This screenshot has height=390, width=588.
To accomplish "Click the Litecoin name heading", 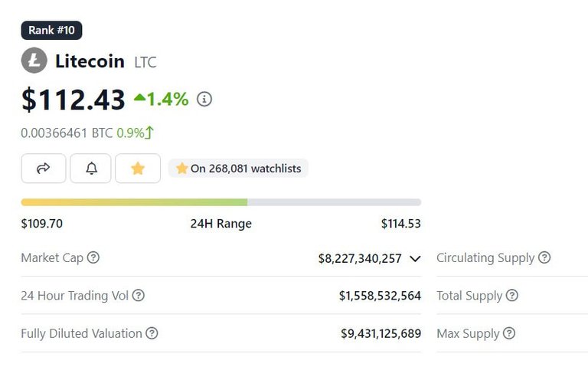I will (x=90, y=61).
